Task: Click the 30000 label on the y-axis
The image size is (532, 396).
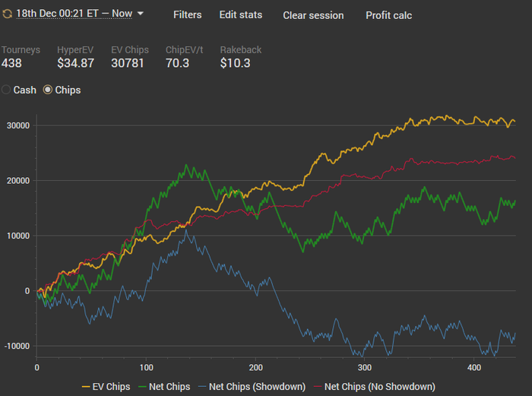Action: (15, 125)
